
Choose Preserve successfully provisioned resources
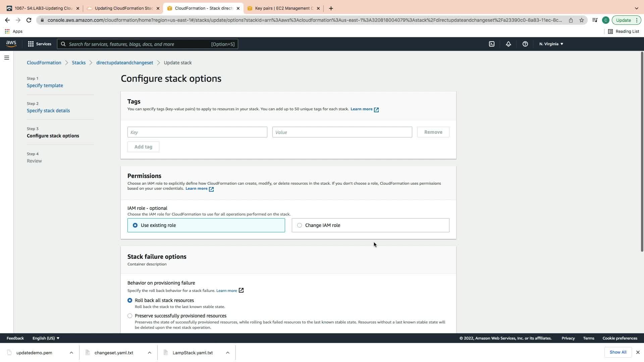pyautogui.click(x=130, y=316)
